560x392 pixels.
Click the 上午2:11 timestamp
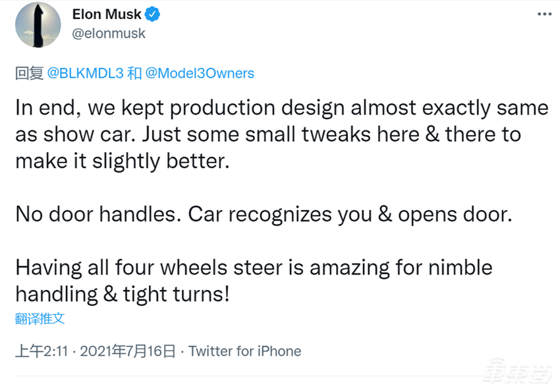pos(42,351)
